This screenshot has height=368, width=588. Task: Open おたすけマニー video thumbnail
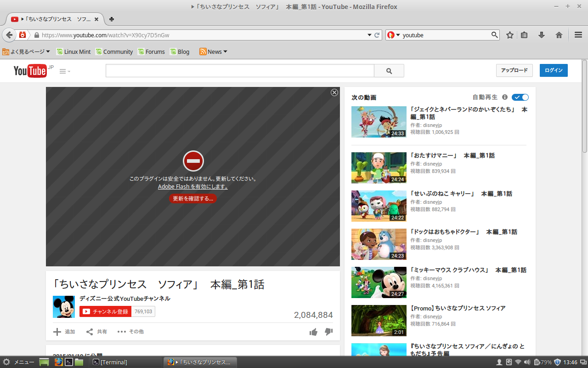click(x=379, y=168)
